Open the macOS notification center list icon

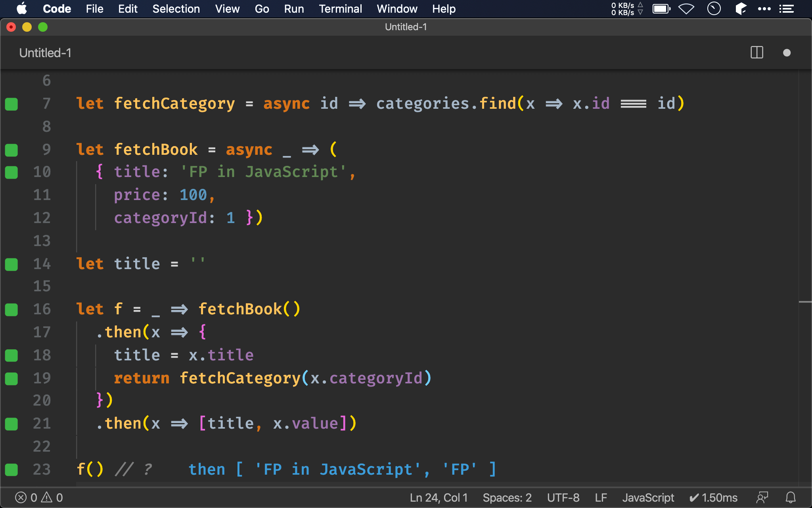click(786, 9)
